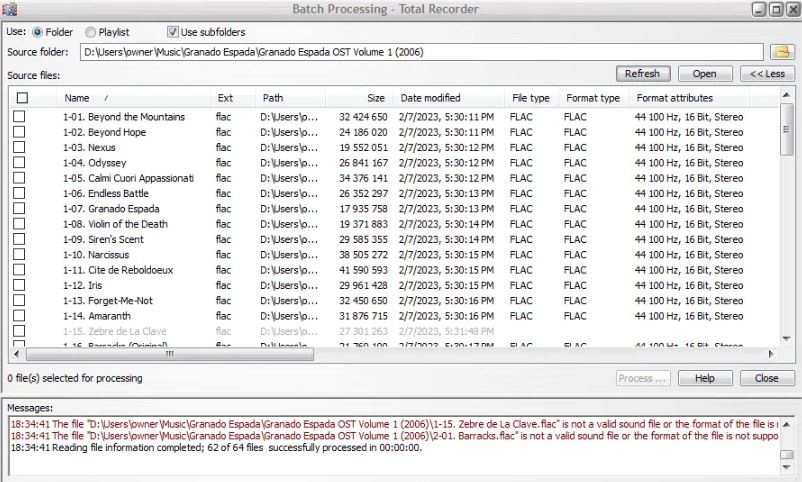
Task: Open the Help button
Action: click(705, 378)
